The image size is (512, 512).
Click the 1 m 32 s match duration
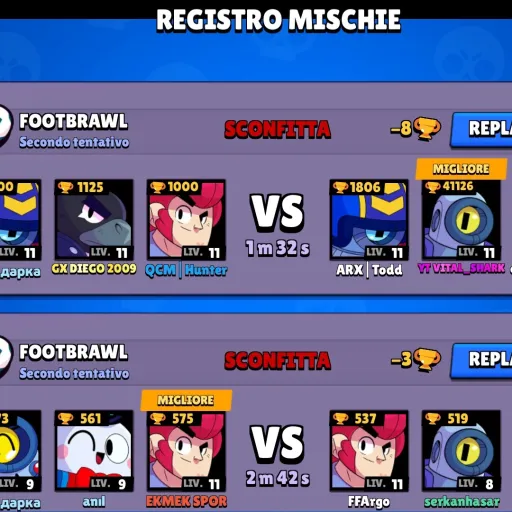pyautogui.click(x=278, y=248)
